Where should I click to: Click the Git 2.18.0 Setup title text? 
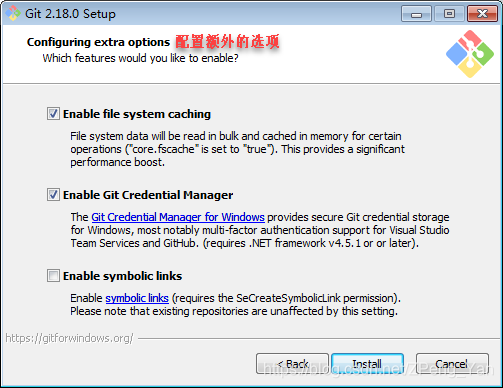[70, 14]
